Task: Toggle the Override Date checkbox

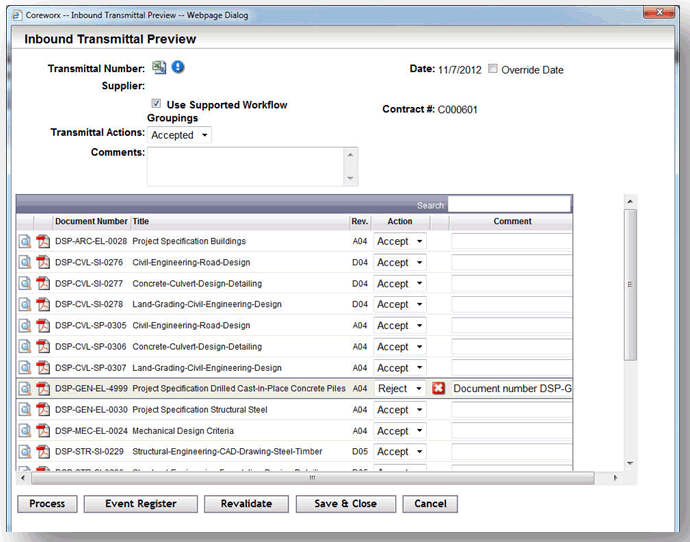Action: (493, 69)
